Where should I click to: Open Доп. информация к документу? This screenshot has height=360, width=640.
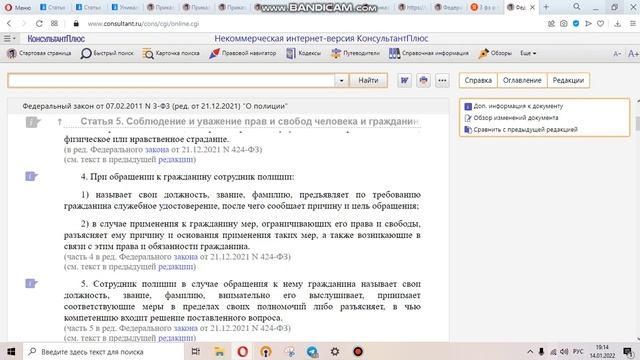click(514, 106)
